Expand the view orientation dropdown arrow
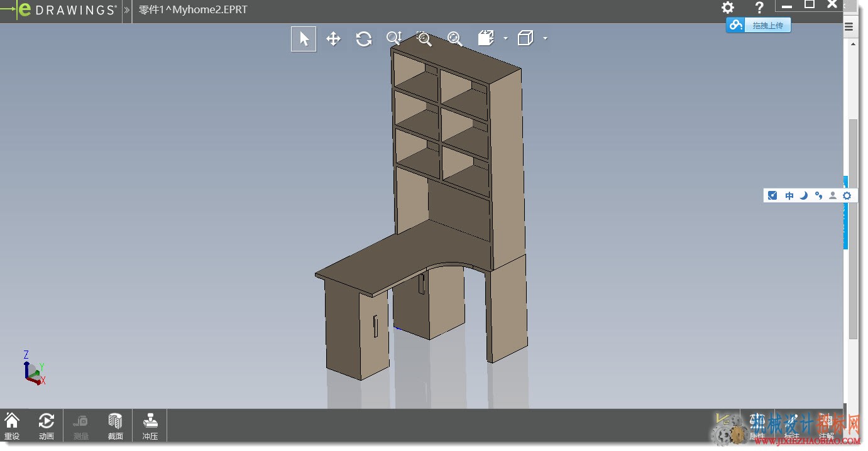This screenshot has height=451, width=868. (x=505, y=38)
